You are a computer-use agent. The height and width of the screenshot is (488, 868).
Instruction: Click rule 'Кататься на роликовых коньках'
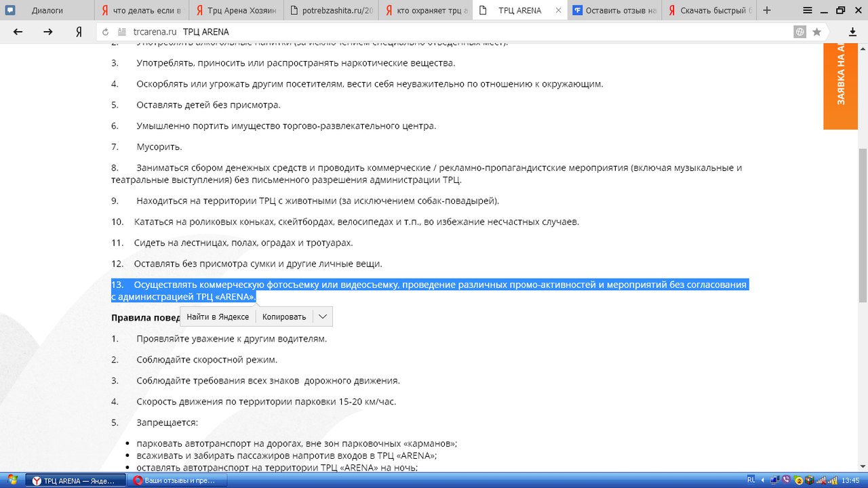[357, 222]
